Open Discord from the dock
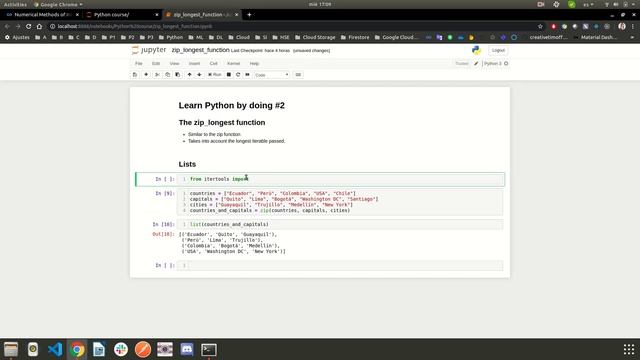The width and height of the screenshot is (640, 360). (187, 349)
